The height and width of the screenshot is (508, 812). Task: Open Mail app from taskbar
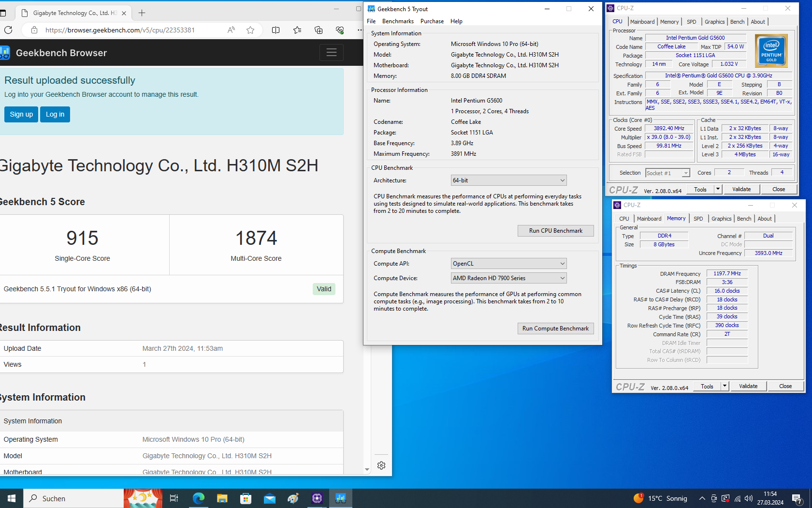click(x=270, y=498)
